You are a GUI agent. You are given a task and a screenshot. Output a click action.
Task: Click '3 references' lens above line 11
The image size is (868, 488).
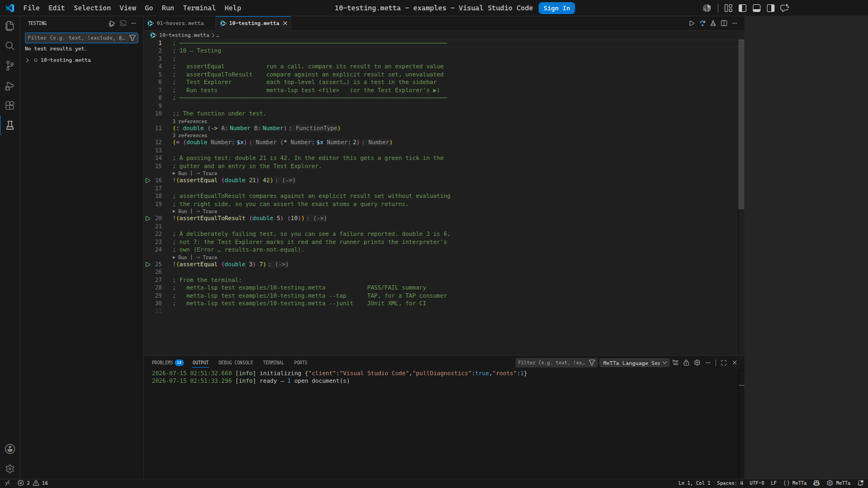point(190,121)
